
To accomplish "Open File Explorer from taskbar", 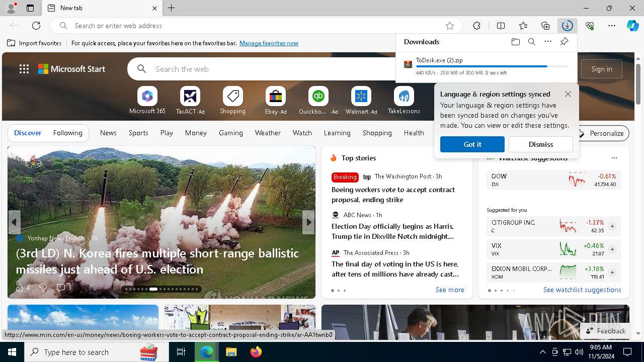I will tap(231, 352).
